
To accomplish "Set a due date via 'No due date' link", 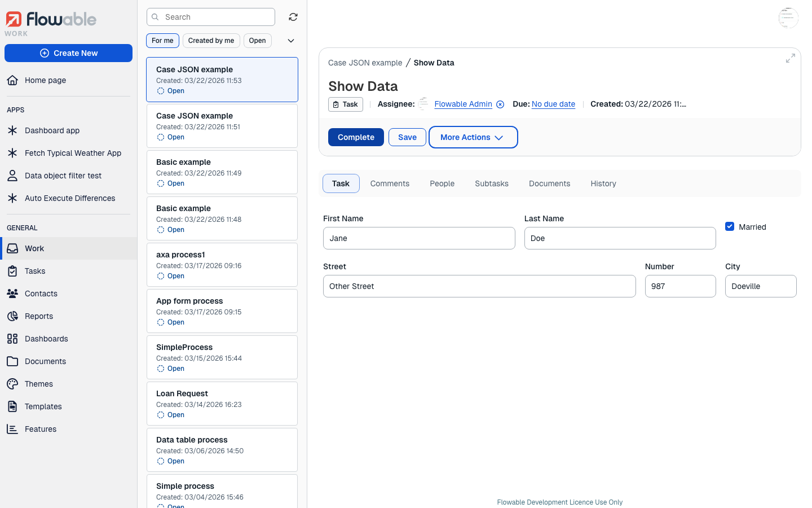I will click(553, 104).
